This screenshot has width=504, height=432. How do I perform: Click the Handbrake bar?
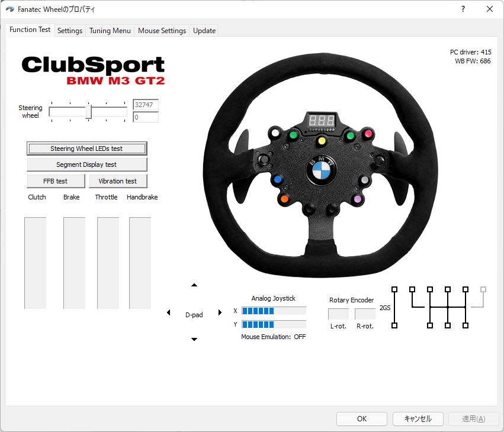pyautogui.click(x=140, y=263)
